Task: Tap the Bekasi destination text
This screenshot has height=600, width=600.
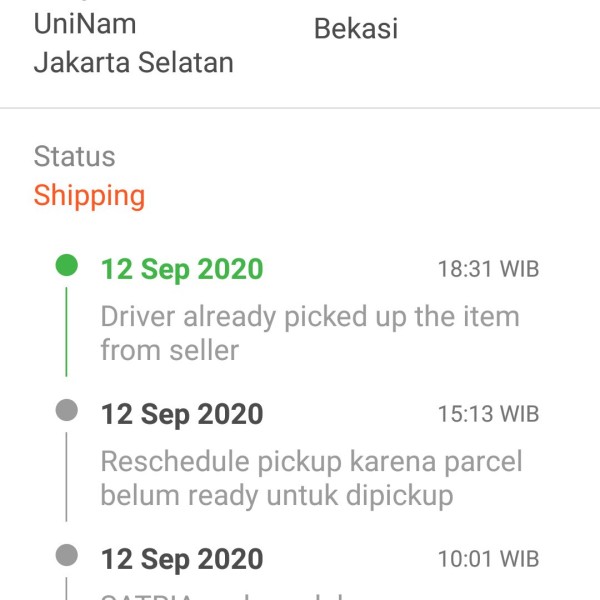Action: pyautogui.click(x=356, y=29)
